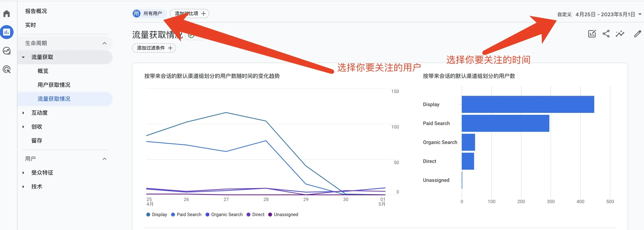The height and width of the screenshot is (230, 644).
Task: Click 技术 label in sidebar
Action: coord(37,187)
